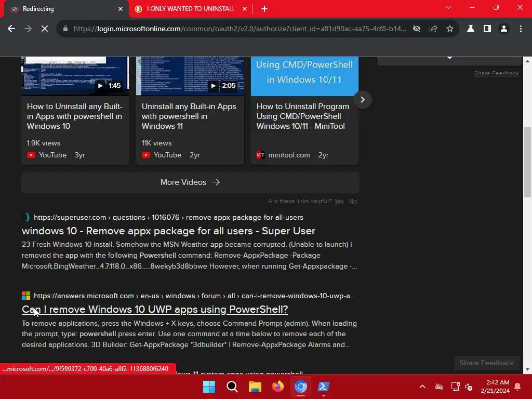Open MiniTool How to Uninstall Program link

click(303, 116)
